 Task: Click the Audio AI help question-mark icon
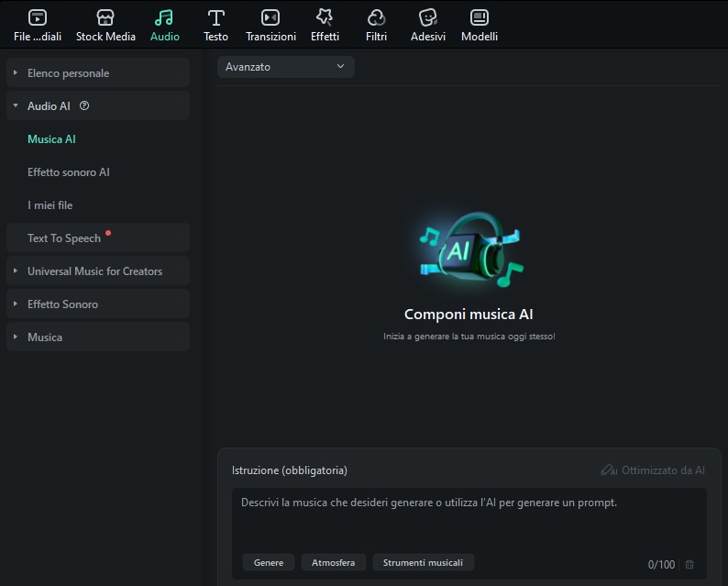84,106
